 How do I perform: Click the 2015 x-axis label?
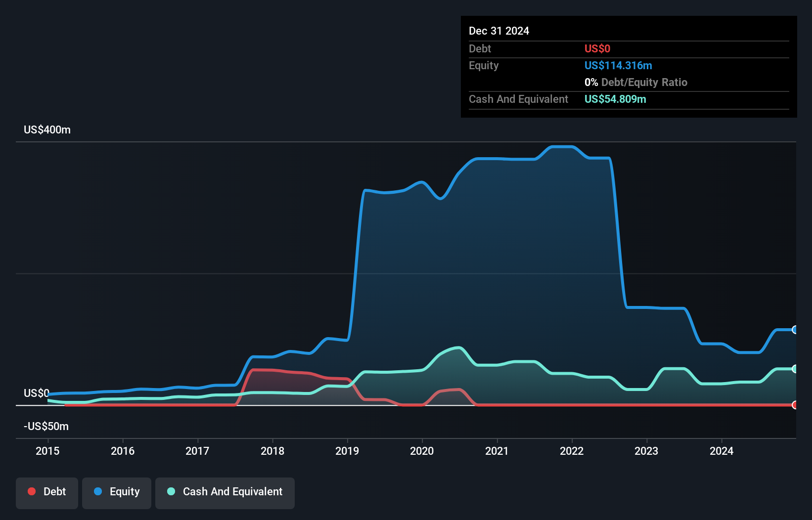47,451
